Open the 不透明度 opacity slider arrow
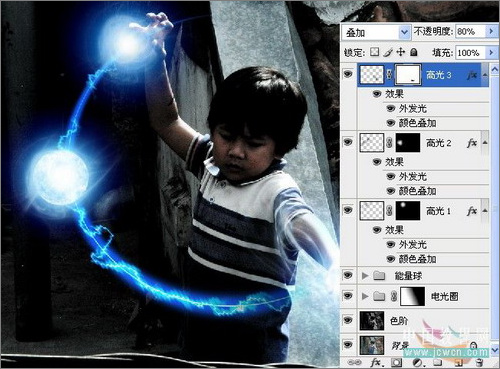The width and height of the screenshot is (500, 369). pos(491,32)
